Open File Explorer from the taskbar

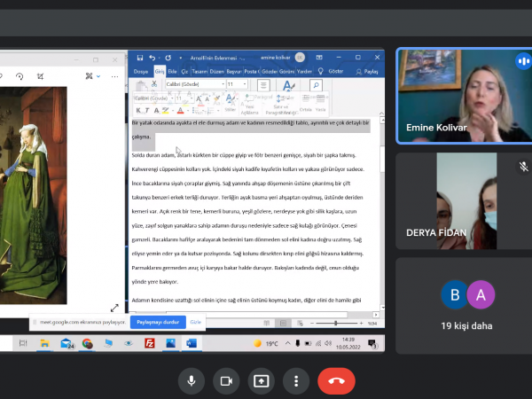(x=44, y=343)
